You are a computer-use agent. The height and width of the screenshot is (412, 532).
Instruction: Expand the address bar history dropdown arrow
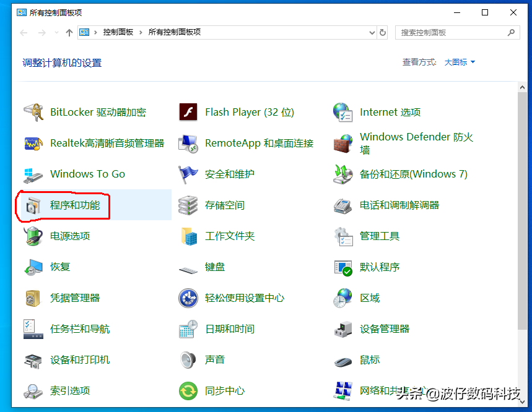[x=372, y=33]
